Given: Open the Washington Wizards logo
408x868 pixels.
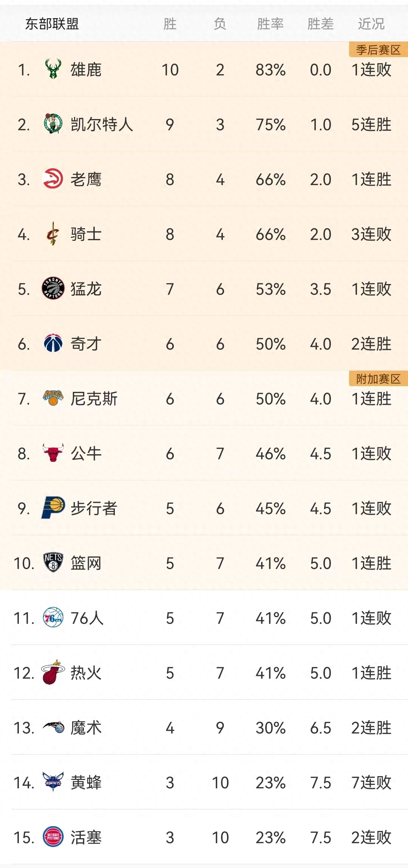Looking at the screenshot, I should 53,343.
